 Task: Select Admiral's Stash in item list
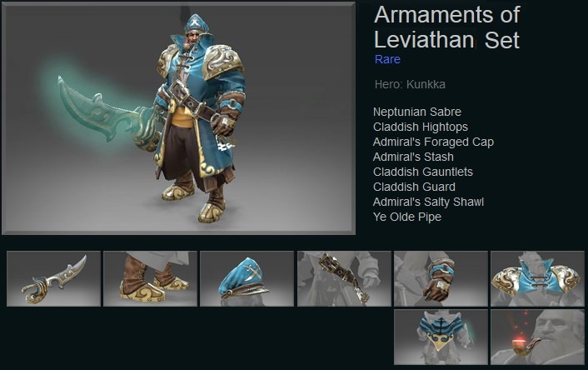(x=413, y=157)
